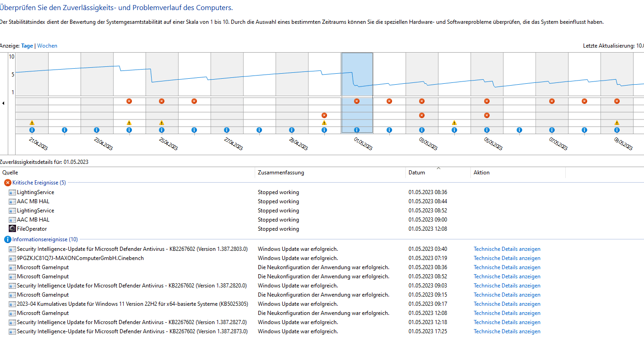The width and height of the screenshot is (644, 363).
Task: Sort list by Quelle column header
Action: click(127, 173)
